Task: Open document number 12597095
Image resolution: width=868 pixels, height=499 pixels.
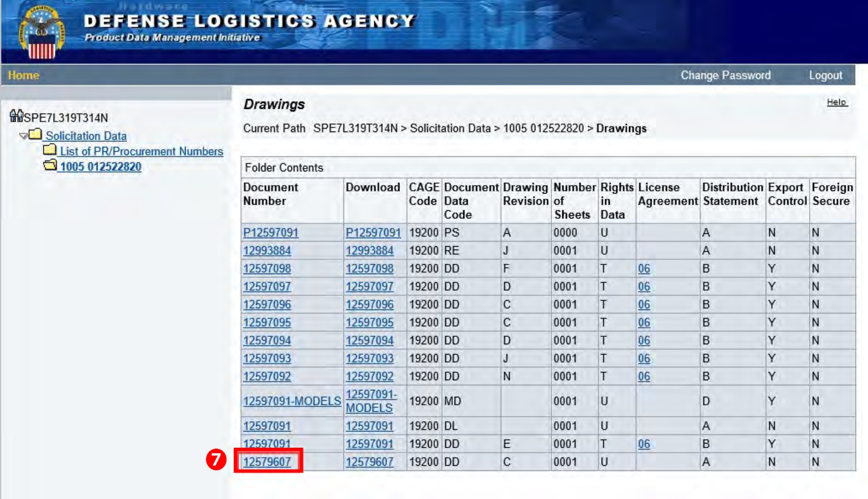Action: click(267, 323)
